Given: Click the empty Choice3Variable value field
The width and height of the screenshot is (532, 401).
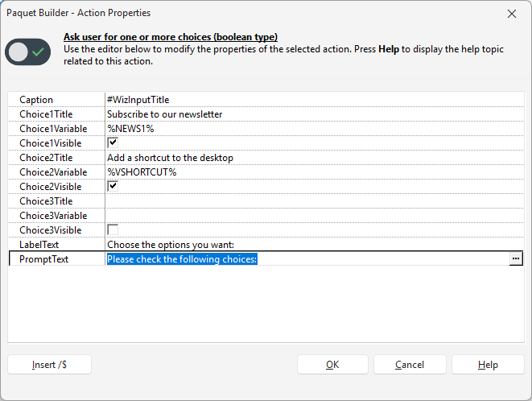Looking at the screenshot, I should 314,216.
